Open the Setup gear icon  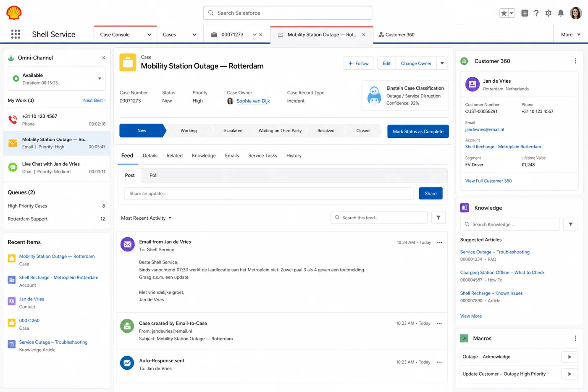point(548,13)
